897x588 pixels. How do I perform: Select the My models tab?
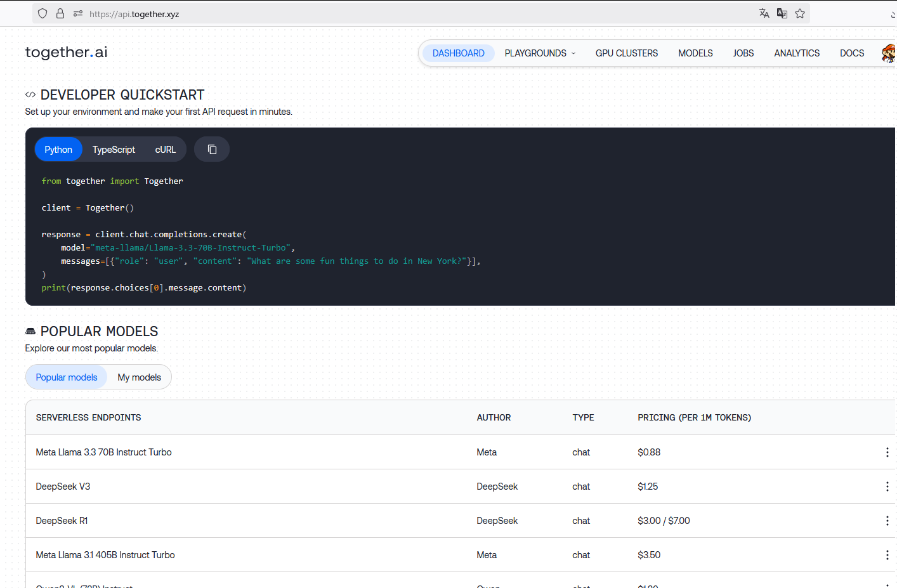139,377
